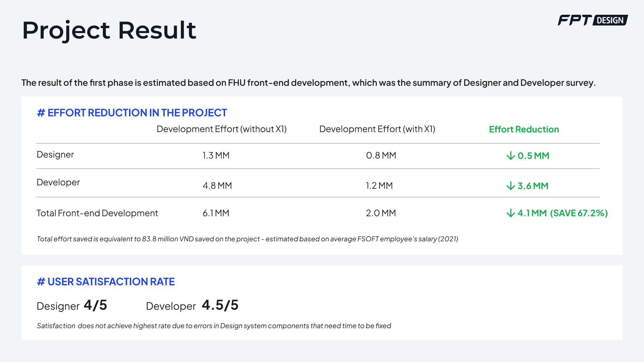Click the 2.0 MM total value
The image size is (644, 362).
[381, 213]
